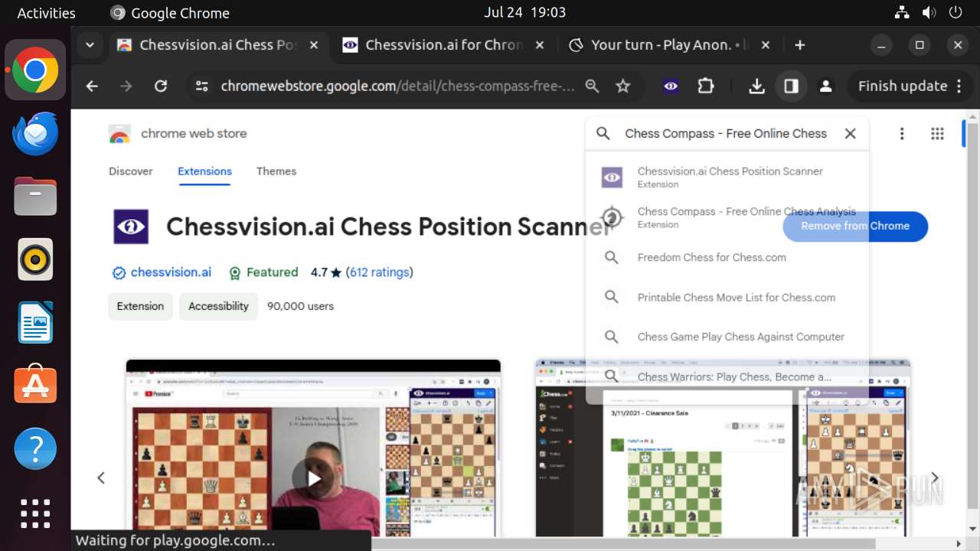
Task: Open the Themes section
Action: (x=276, y=171)
